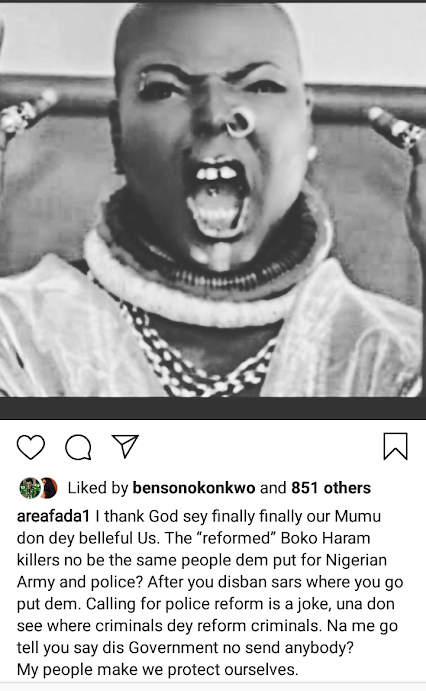Screen dimensions: 426x691
Task: Open comments via the speech bubble icon
Action: [x=78, y=447]
